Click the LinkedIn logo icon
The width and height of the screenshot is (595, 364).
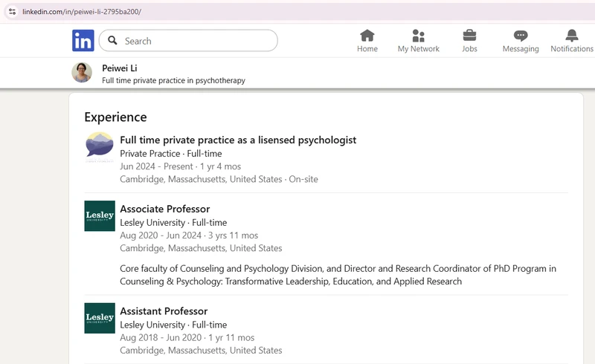click(x=83, y=41)
